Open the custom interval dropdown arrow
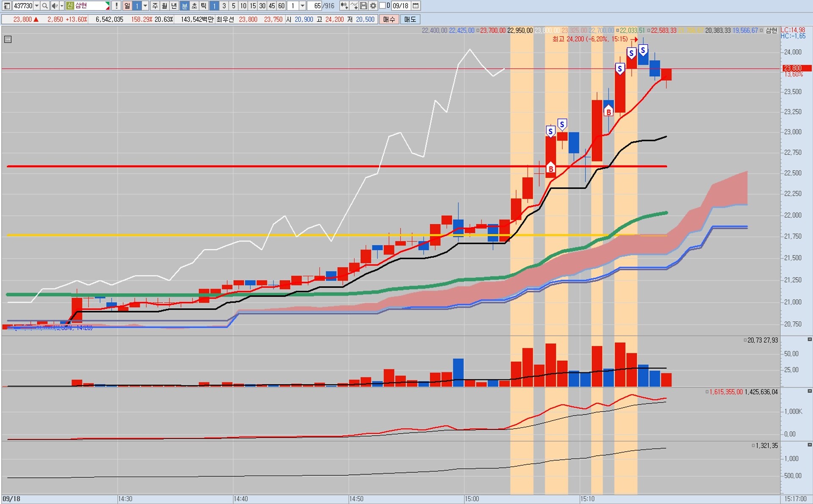 point(302,6)
